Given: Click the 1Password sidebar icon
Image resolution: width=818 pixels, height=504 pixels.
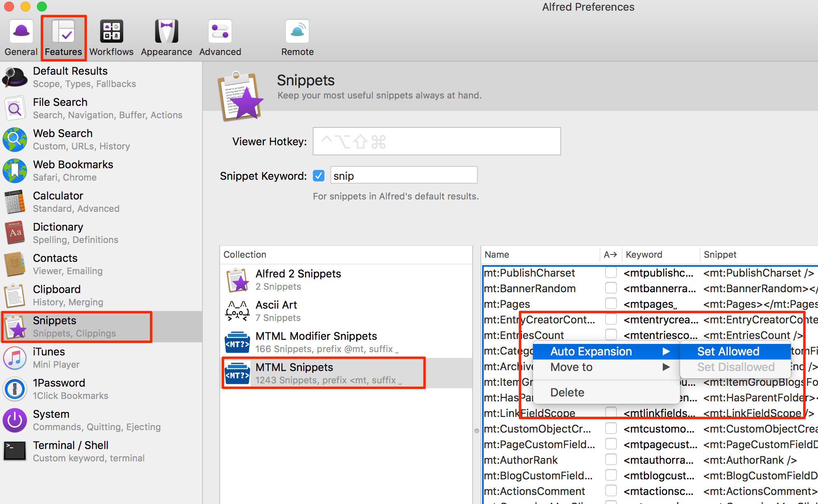Looking at the screenshot, I should tap(15, 388).
